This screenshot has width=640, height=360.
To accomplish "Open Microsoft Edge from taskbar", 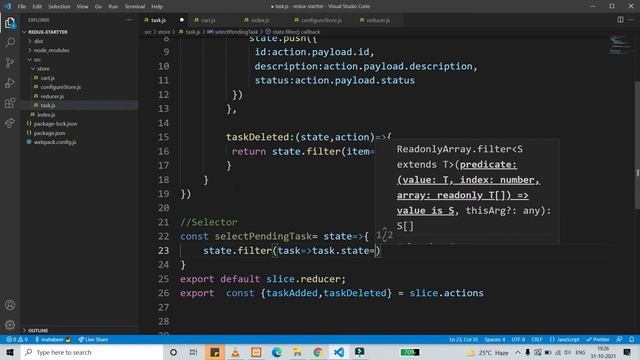I will pos(277,352).
